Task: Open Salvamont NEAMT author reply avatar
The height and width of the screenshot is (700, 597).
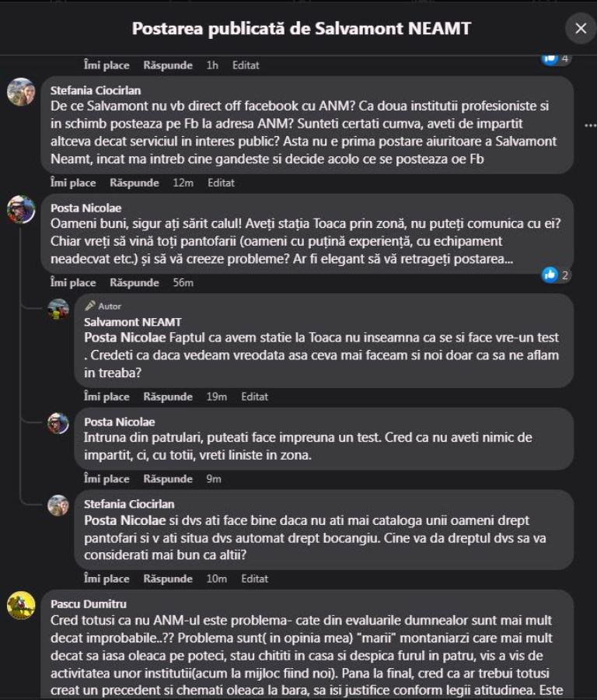Action: point(58,309)
